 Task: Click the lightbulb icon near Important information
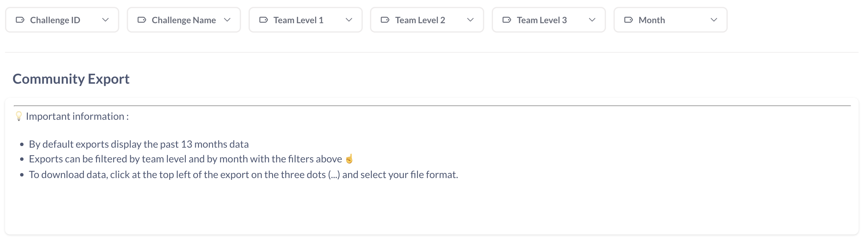click(19, 116)
